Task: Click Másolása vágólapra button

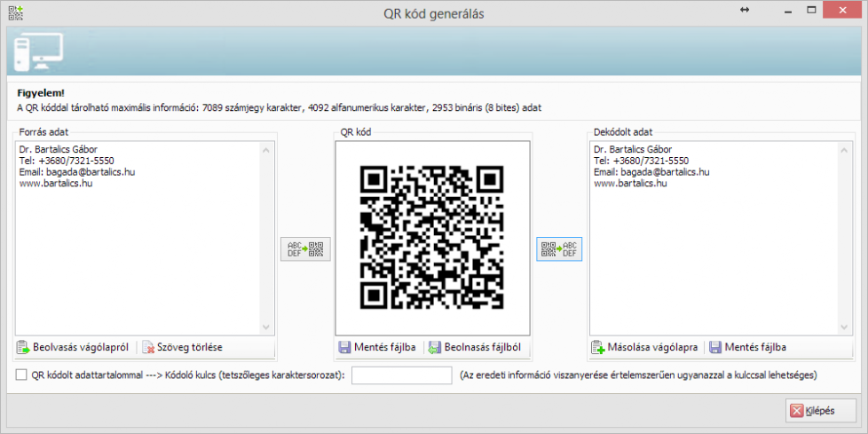Action: point(645,348)
